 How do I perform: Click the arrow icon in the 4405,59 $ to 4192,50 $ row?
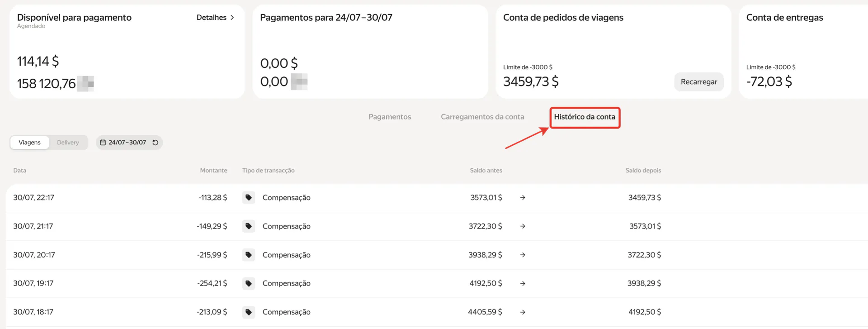tap(523, 312)
